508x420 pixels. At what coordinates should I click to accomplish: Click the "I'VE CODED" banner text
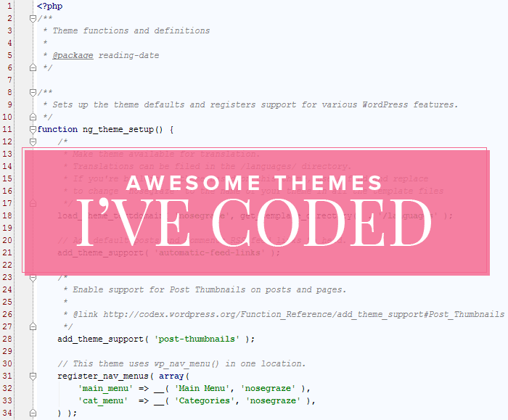pyautogui.click(x=254, y=223)
